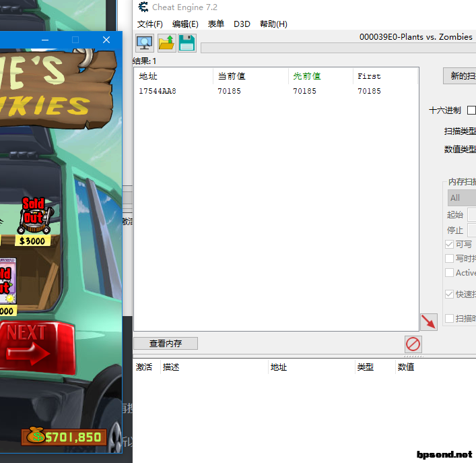The width and height of the screenshot is (476, 463).
Task: Open the 编辑(E) menu
Action: [x=185, y=24]
